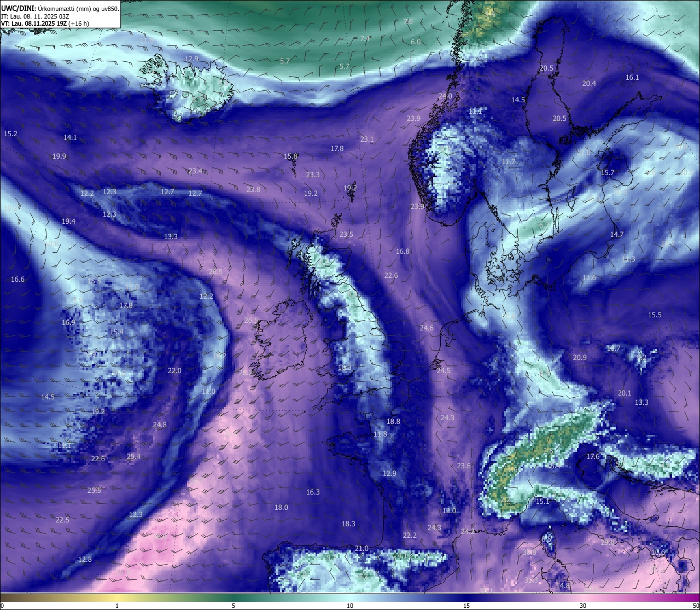The image size is (700, 610).
Task: Click the 22.0 value label
Action: [174, 371]
